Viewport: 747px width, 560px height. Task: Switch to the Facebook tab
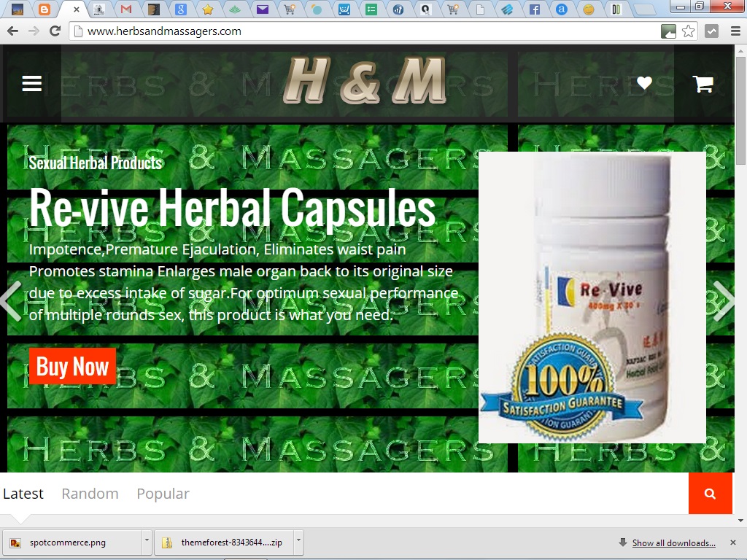535,9
